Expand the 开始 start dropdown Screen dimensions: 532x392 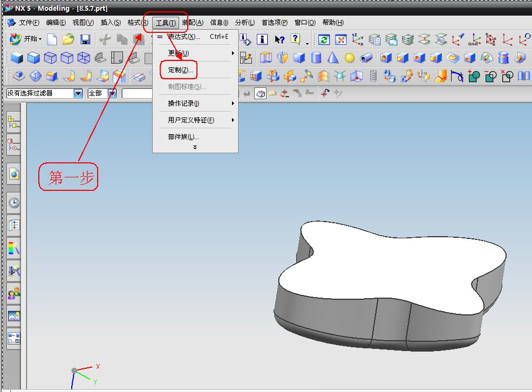tap(40, 39)
